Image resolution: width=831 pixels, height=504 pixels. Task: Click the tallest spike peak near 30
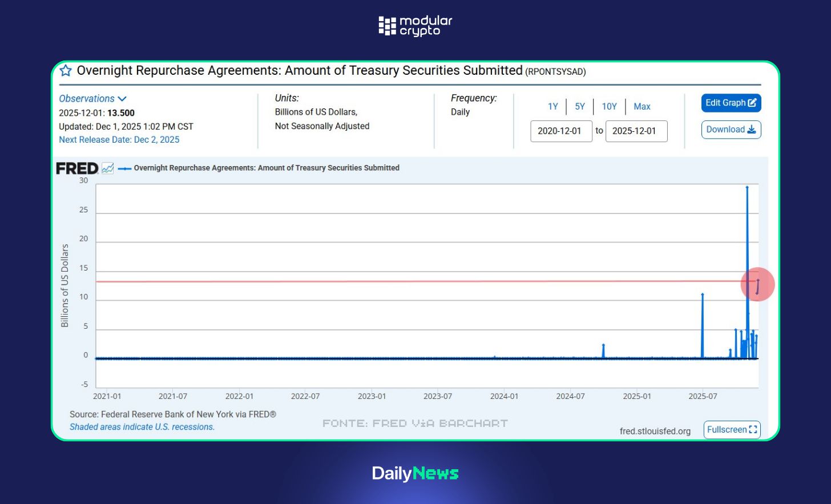(x=747, y=187)
